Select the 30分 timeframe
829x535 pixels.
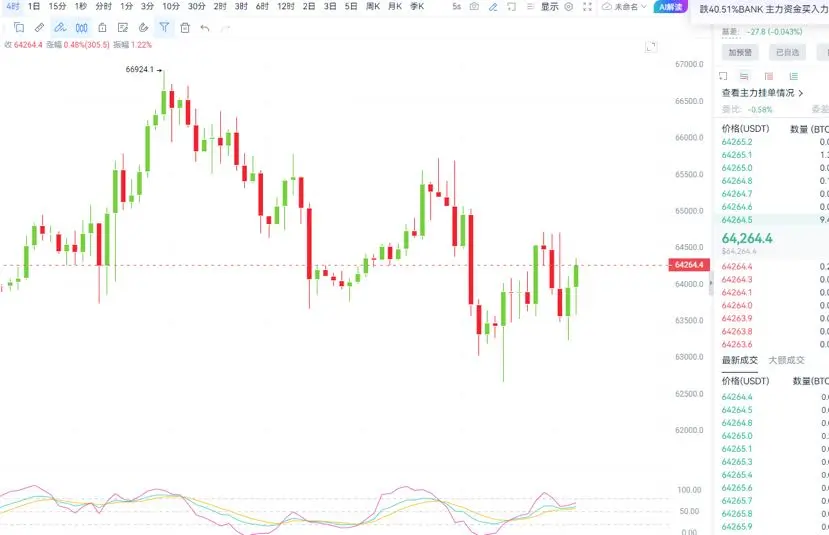(x=197, y=6)
